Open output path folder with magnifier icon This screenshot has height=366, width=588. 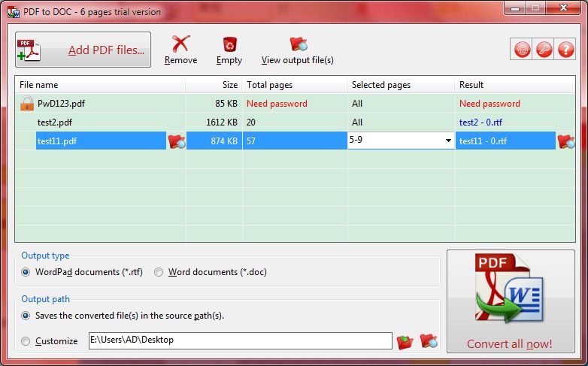pos(429,341)
